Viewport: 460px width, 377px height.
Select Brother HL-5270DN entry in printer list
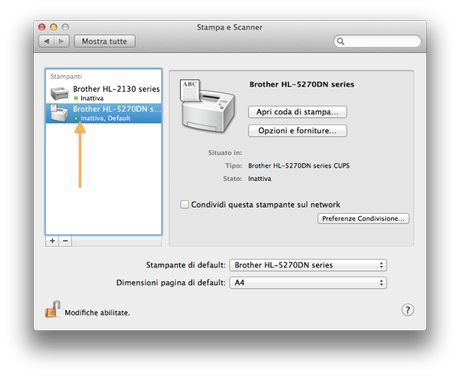point(104,113)
